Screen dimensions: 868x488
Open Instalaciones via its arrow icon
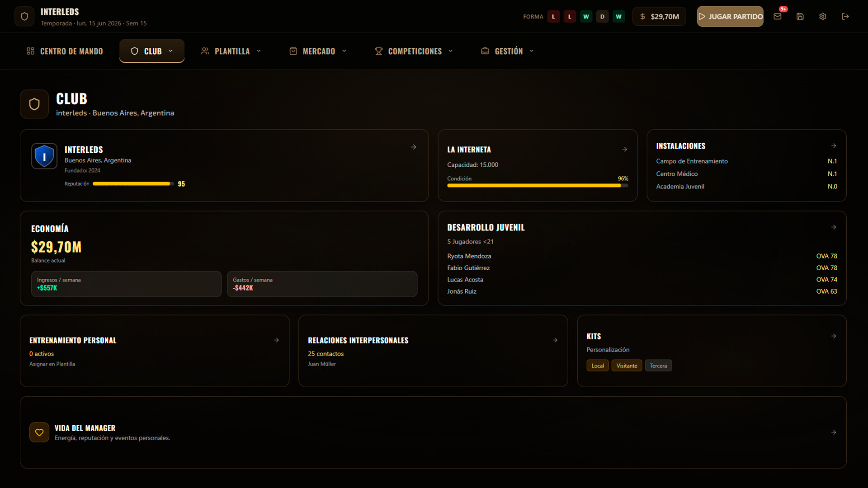pos(834,146)
